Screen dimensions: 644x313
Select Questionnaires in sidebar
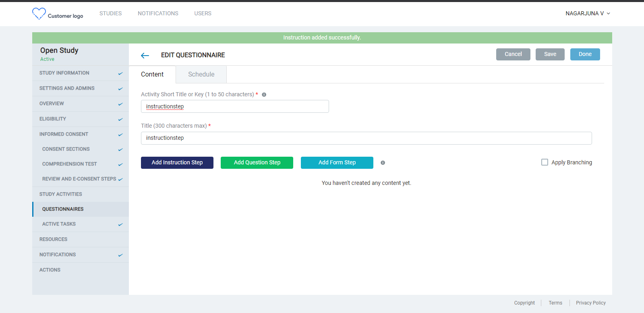[81, 209]
